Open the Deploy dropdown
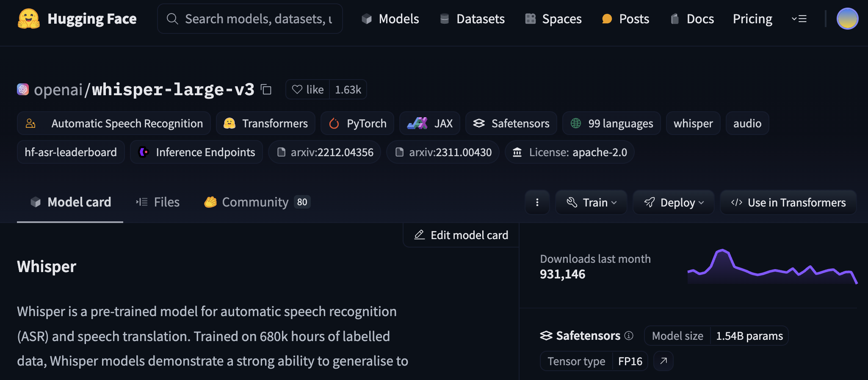This screenshot has width=868, height=380. [x=674, y=202]
